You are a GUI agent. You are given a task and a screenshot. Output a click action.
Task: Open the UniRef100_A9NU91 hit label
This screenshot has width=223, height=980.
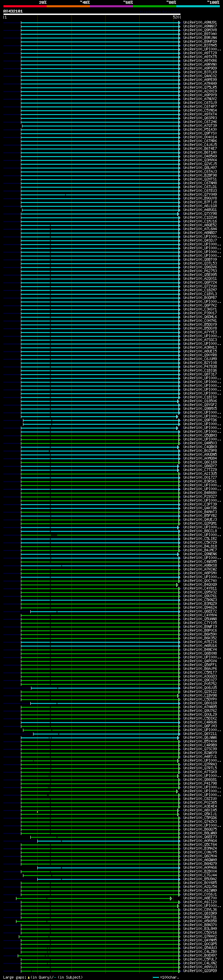pos(200,23)
